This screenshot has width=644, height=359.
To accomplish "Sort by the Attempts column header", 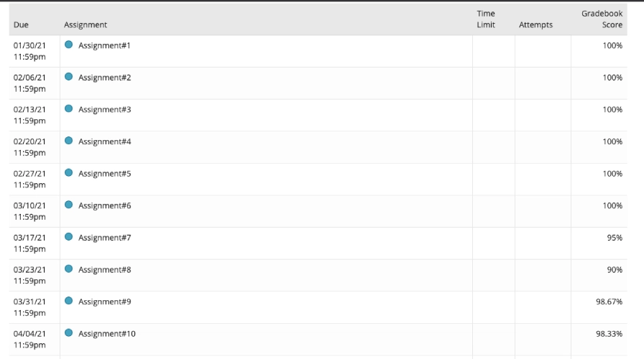I will point(535,25).
